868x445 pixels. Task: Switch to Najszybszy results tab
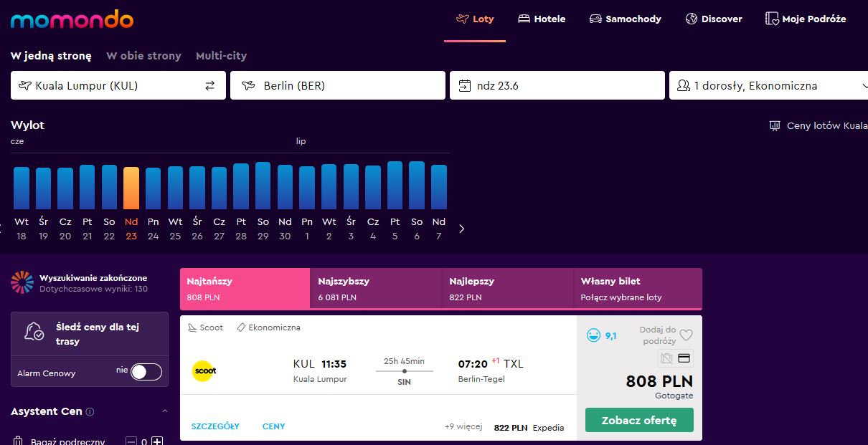[x=376, y=289]
